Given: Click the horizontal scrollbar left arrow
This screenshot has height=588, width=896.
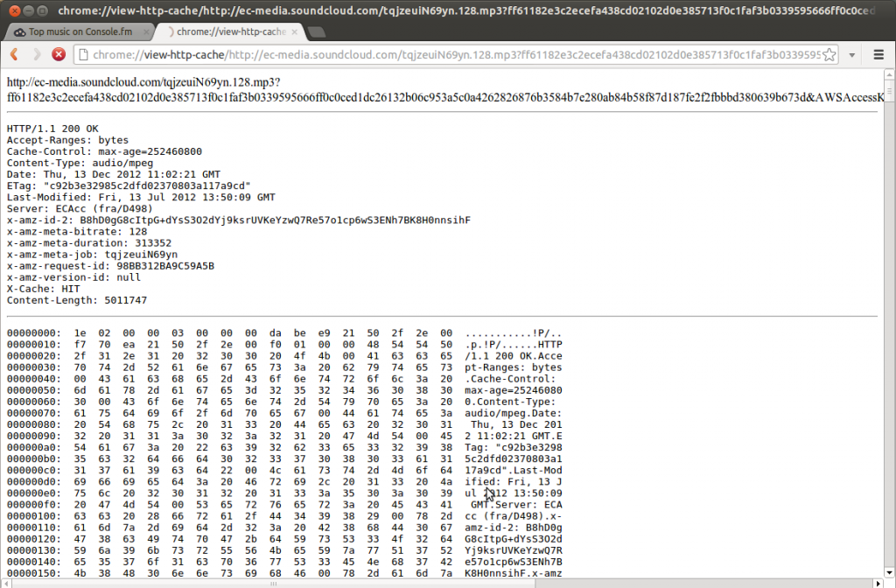Looking at the screenshot, I should click(6, 584).
